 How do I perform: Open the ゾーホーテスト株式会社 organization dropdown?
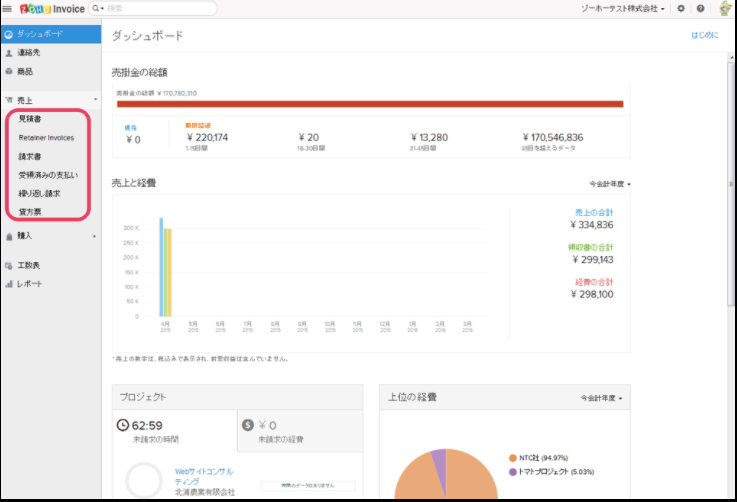tap(623, 8)
